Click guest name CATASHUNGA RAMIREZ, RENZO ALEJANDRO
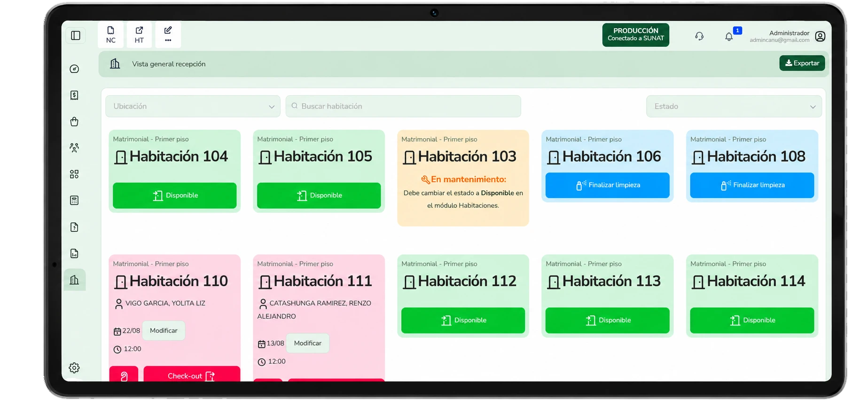This screenshot has width=868, height=400. [314, 310]
